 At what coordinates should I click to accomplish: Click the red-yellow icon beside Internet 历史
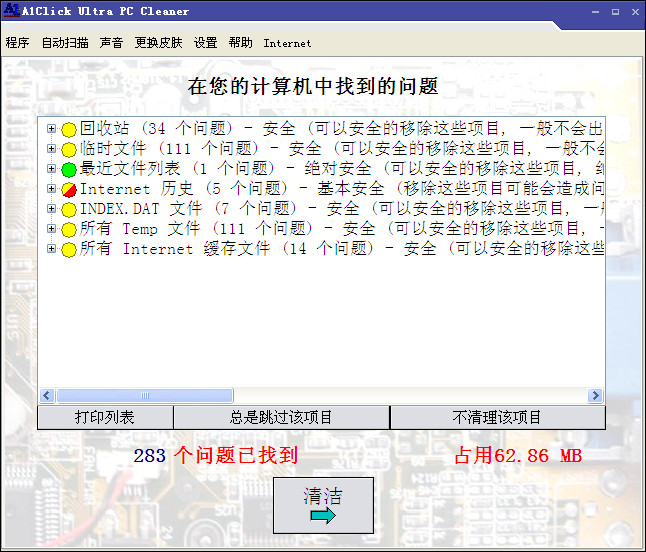point(69,190)
